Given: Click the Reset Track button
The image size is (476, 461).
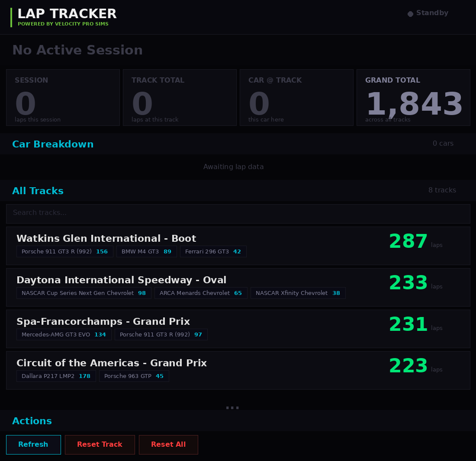Looking at the screenshot, I should [x=100, y=445].
